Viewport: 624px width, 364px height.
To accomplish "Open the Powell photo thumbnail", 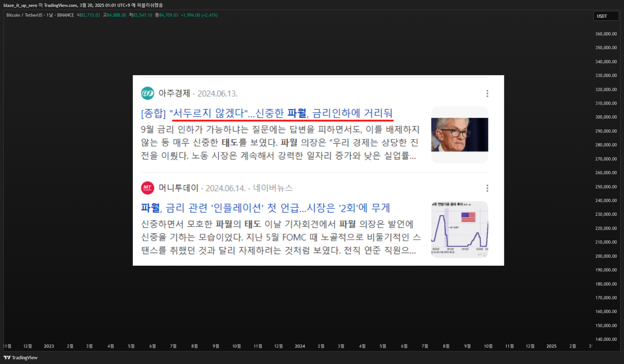I will coord(460,134).
